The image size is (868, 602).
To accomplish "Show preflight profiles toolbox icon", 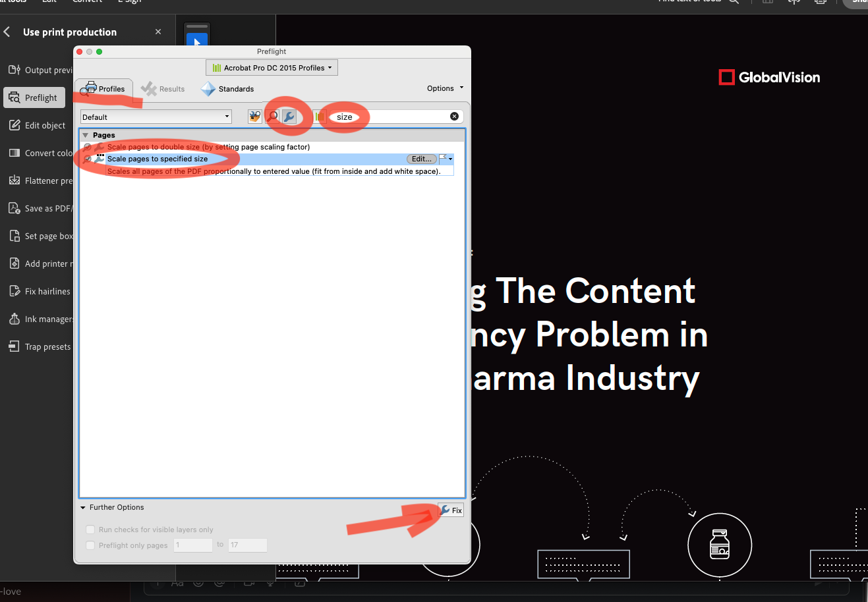I will tap(255, 117).
